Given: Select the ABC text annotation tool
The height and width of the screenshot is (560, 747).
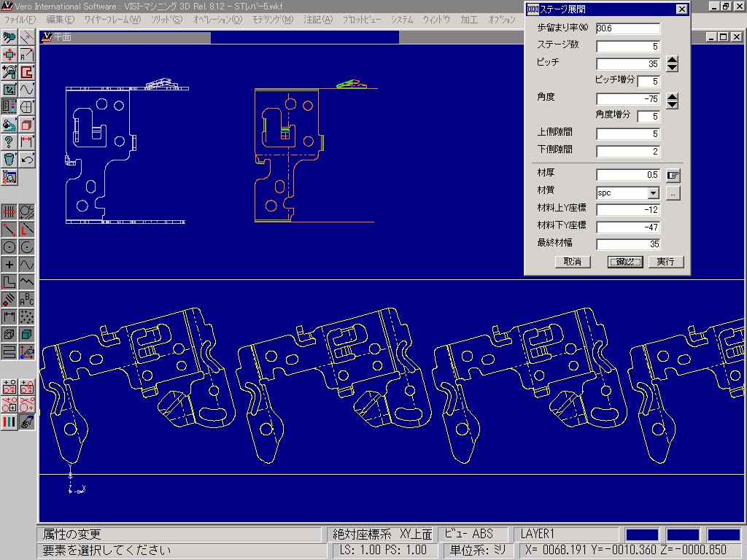Looking at the screenshot, I should [27, 299].
